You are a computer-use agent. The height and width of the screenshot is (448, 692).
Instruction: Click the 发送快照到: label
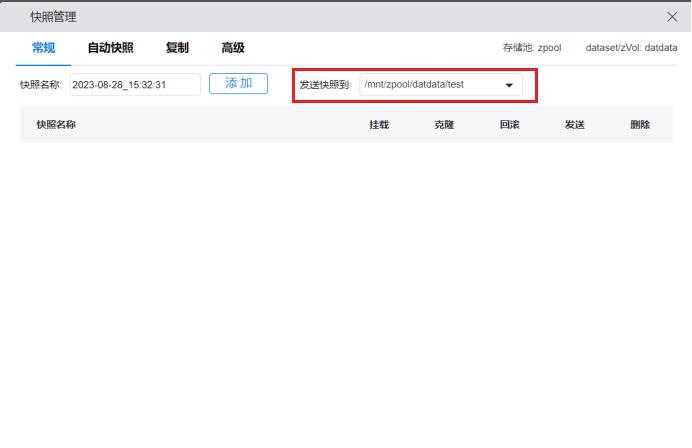pos(325,86)
